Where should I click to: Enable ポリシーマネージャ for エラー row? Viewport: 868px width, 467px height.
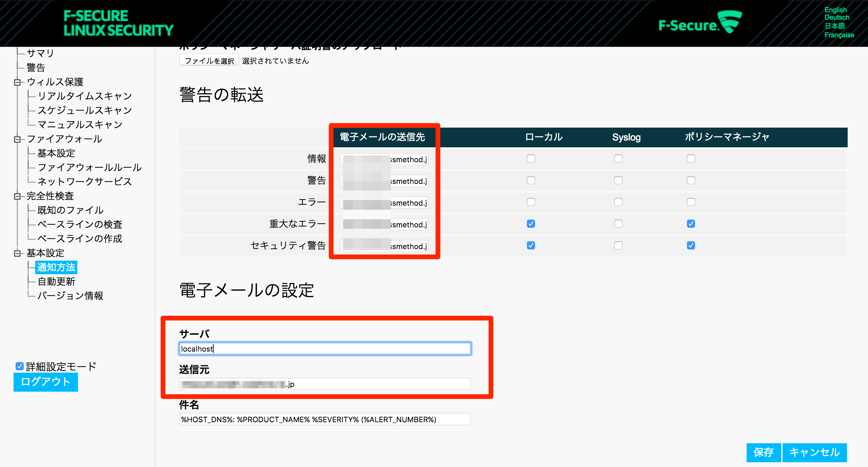click(691, 202)
